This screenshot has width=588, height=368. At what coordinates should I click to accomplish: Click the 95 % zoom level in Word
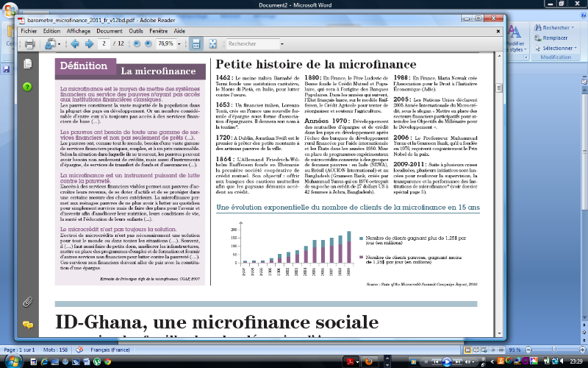pos(514,350)
